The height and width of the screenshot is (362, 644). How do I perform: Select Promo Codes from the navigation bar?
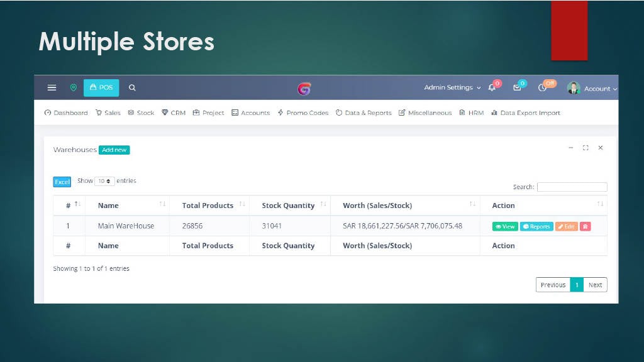pyautogui.click(x=307, y=112)
